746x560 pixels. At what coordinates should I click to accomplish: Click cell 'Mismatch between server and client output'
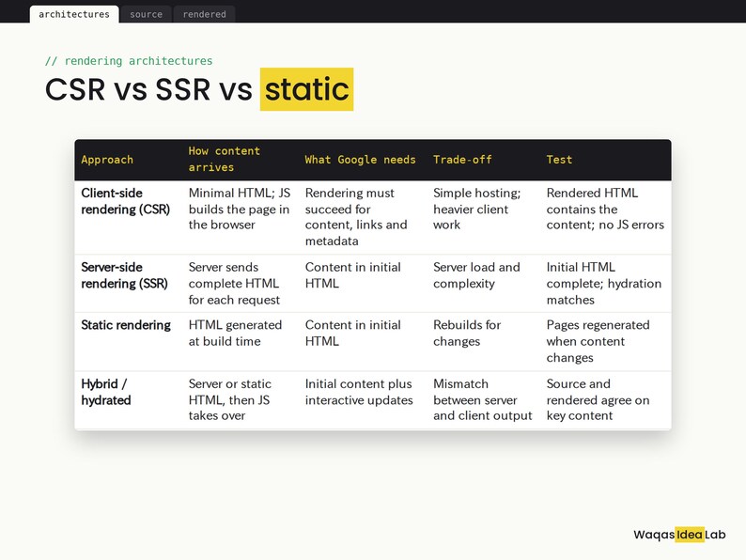482,399
